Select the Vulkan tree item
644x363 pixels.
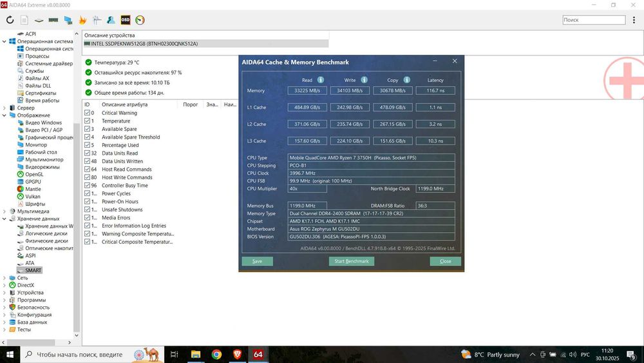coord(29,197)
